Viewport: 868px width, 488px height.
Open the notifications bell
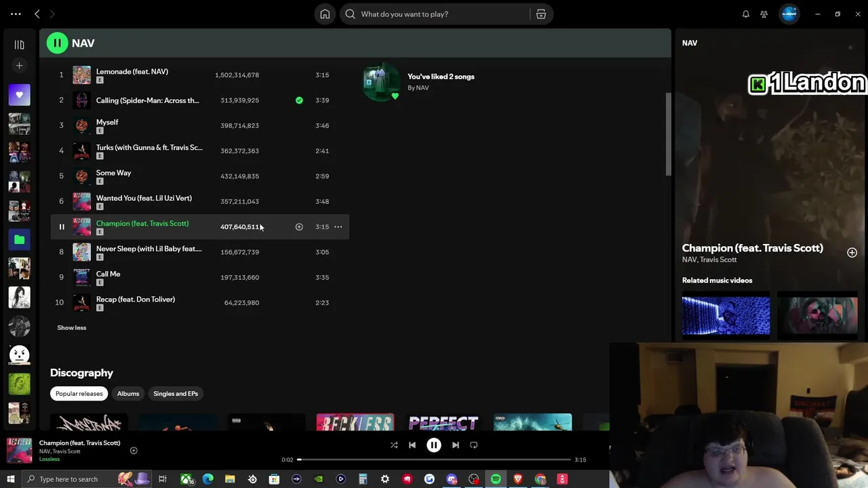click(746, 14)
